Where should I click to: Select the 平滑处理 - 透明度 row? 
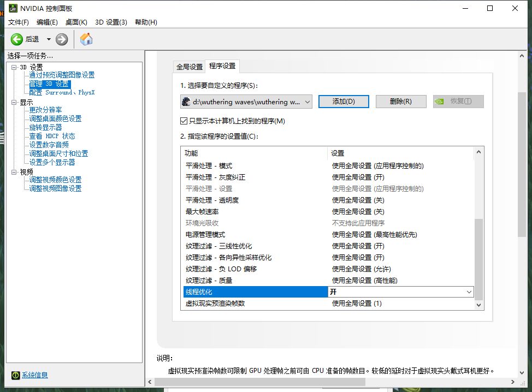(327, 200)
